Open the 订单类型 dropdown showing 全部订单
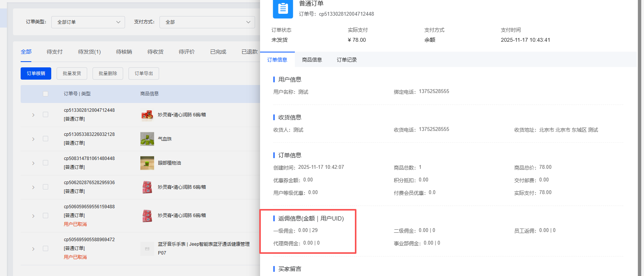 (88, 22)
